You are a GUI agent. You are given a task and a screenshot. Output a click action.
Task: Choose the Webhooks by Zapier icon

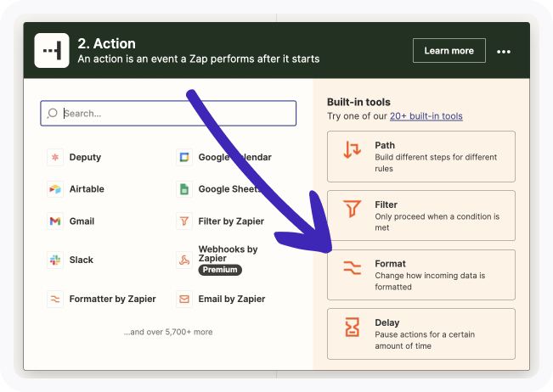[183, 260]
